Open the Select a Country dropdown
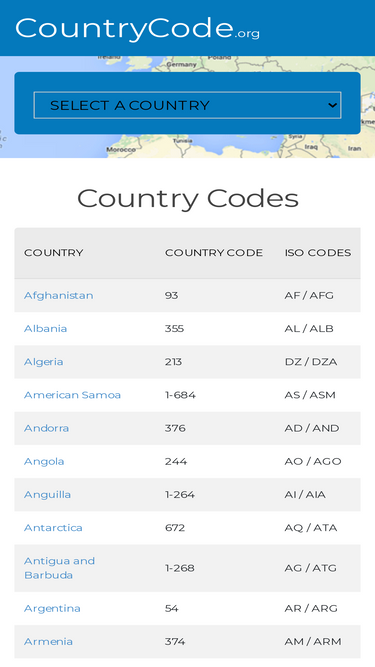Screen dimensions: 375x667 click(x=187, y=105)
